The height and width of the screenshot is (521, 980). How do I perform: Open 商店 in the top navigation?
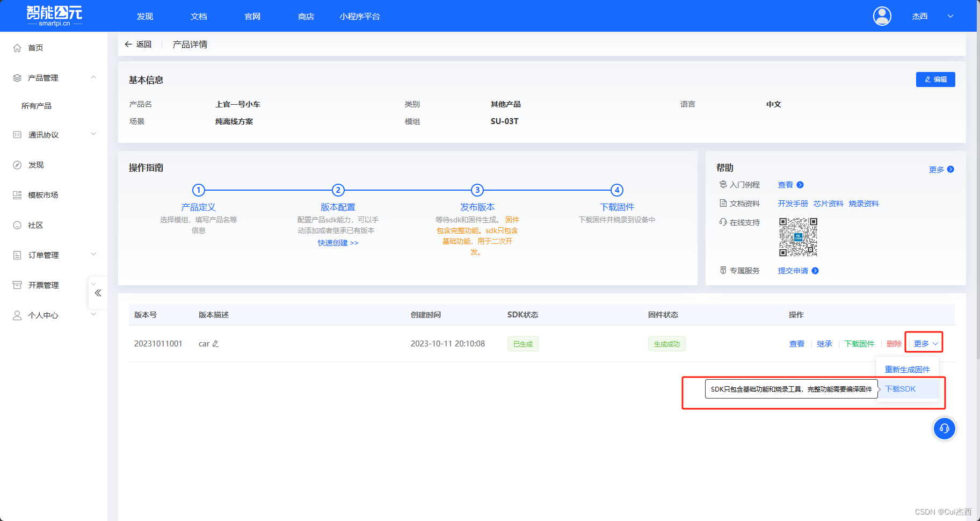[306, 17]
